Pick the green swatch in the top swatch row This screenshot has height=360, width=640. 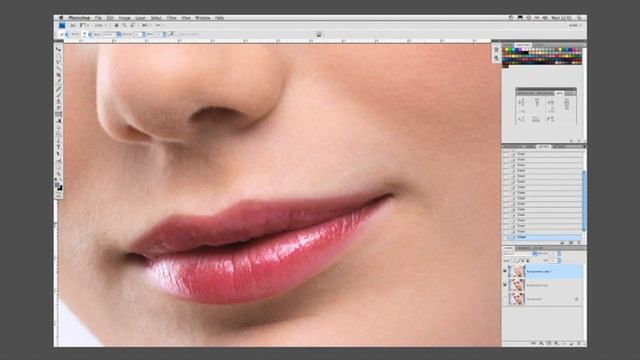[510, 49]
